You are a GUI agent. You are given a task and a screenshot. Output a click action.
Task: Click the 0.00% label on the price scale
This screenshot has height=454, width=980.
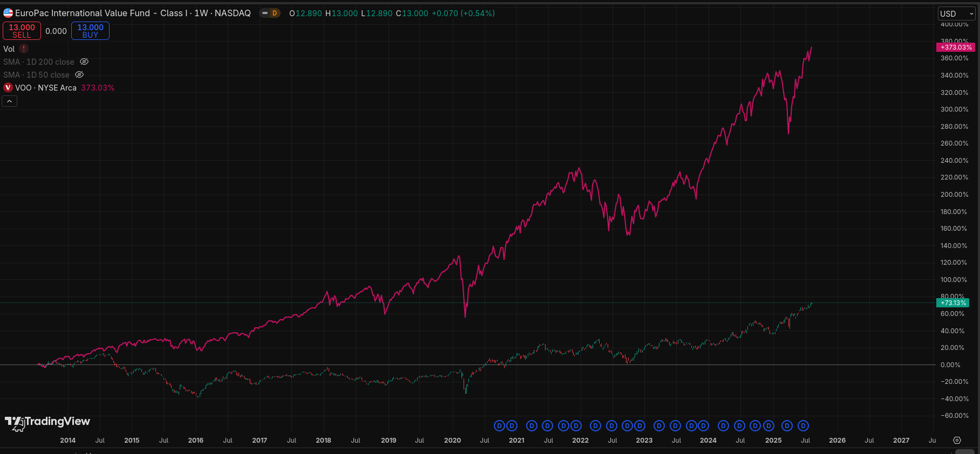click(950, 364)
